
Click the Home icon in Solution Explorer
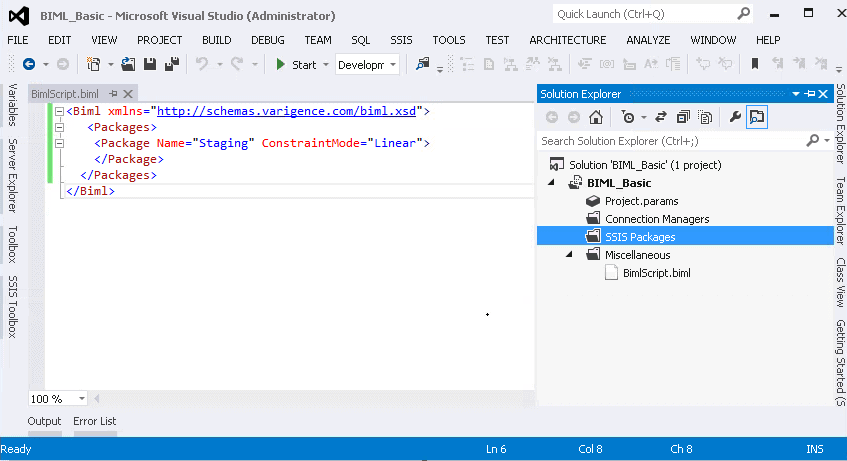[596, 117]
